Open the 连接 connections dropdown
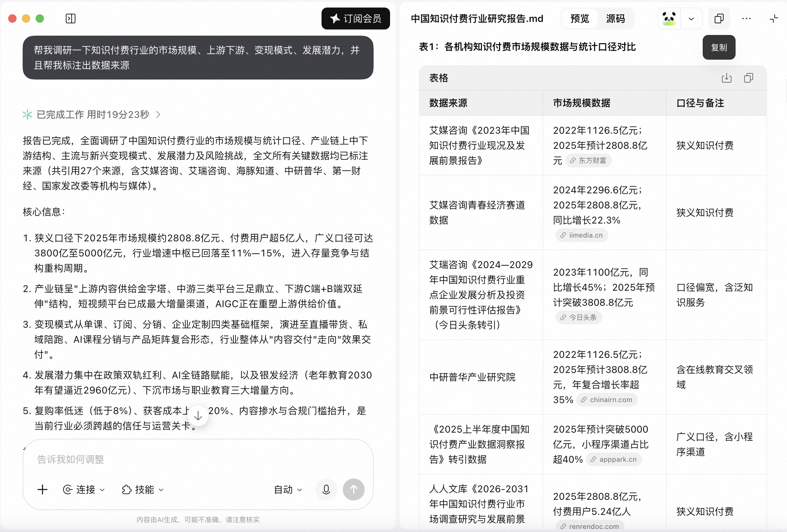787x532 pixels. 84,489
